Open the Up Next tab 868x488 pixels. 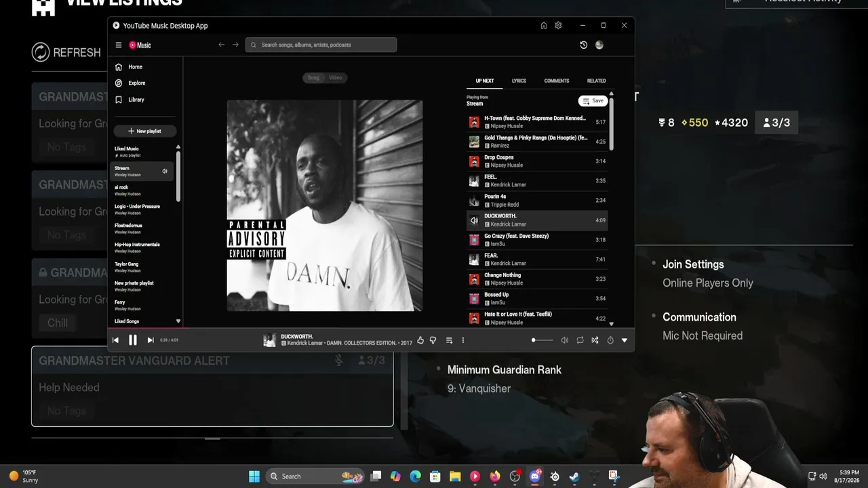485,81
